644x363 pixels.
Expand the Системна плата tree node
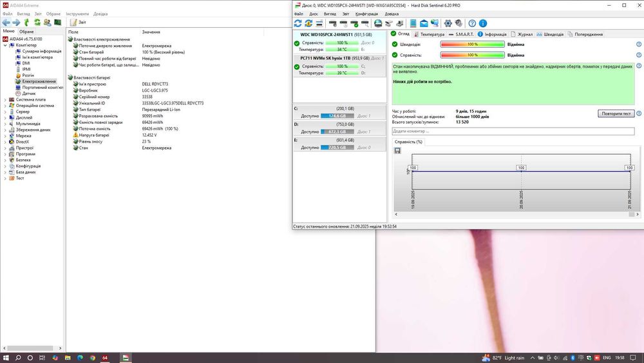[5, 99]
